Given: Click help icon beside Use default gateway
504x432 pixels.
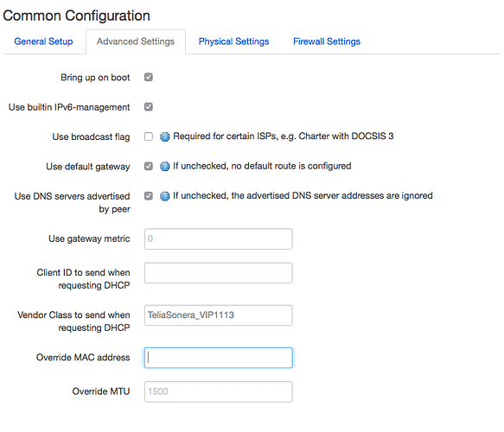Looking at the screenshot, I should point(164,167).
